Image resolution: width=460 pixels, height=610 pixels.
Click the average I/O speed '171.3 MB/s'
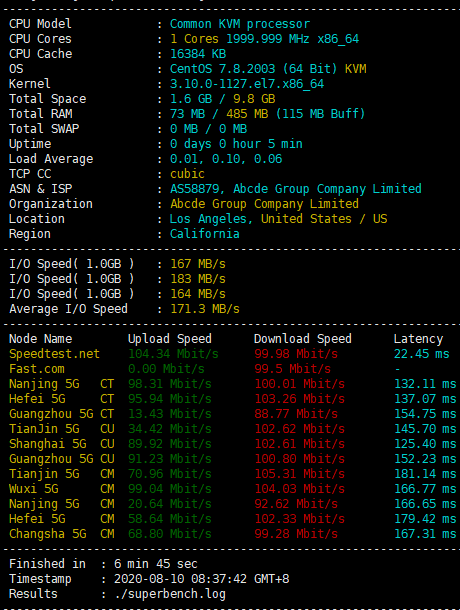[205, 309]
